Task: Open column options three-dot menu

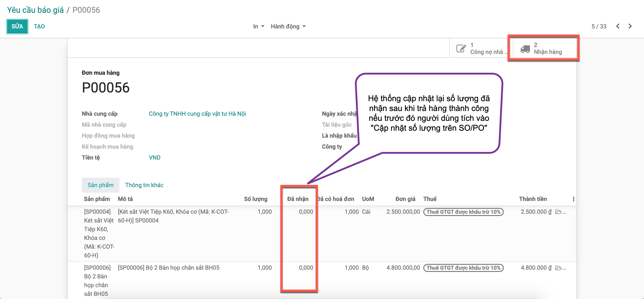Action: coord(573,199)
